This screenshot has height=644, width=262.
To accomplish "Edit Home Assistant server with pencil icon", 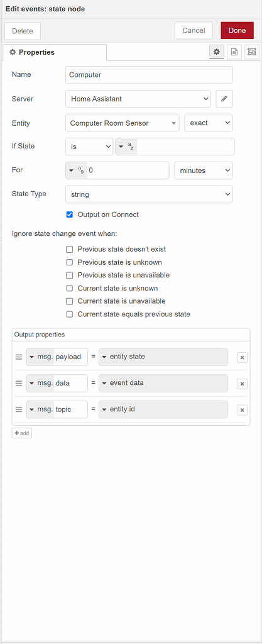I will click(224, 99).
